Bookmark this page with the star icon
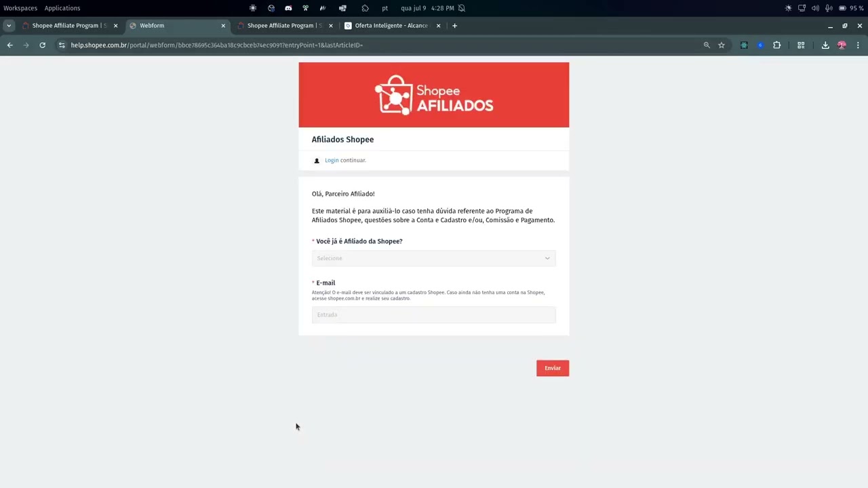868x488 pixels. [722, 45]
